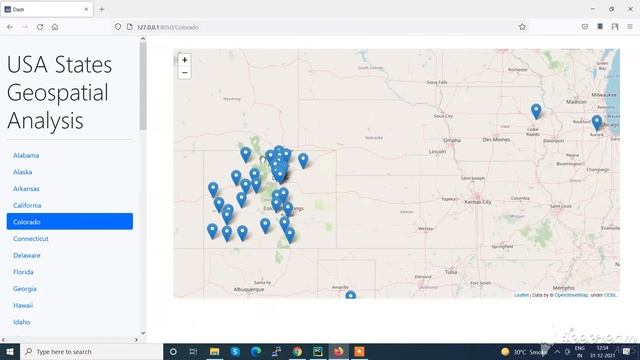
Task: Open Microsoft Edge from the taskbar
Action: point(256,351)
